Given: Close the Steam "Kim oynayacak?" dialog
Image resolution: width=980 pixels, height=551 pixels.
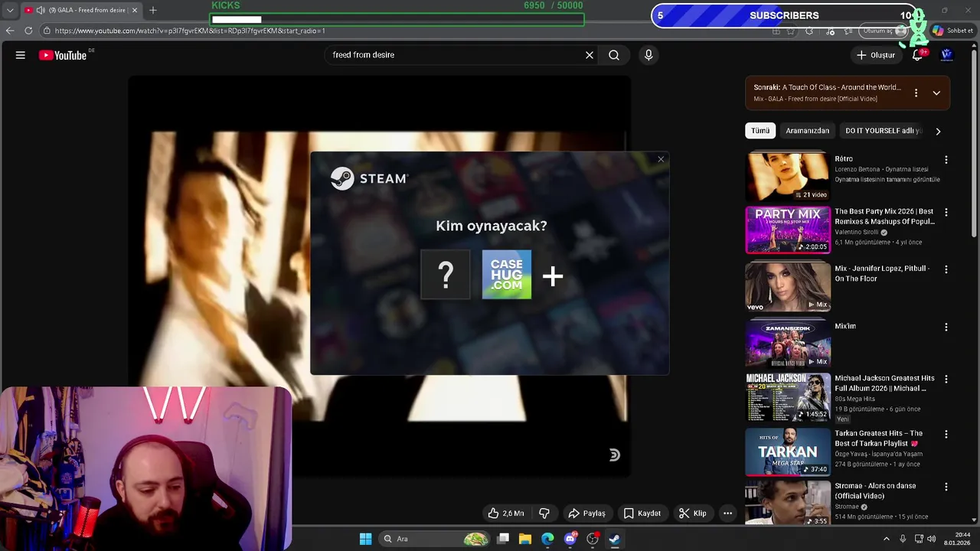Looking at the screenshot, I should click(661, 159).
